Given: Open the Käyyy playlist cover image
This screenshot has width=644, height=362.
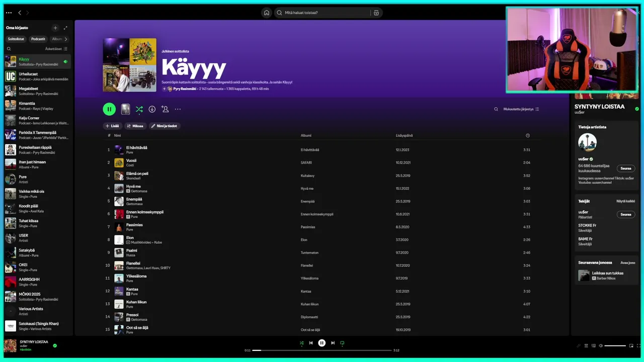Looking at the screenshot, I should [x=129, y=65].
